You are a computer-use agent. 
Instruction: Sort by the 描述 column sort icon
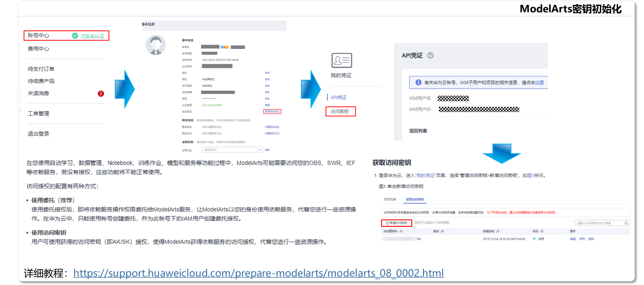[x=442, y=231]
